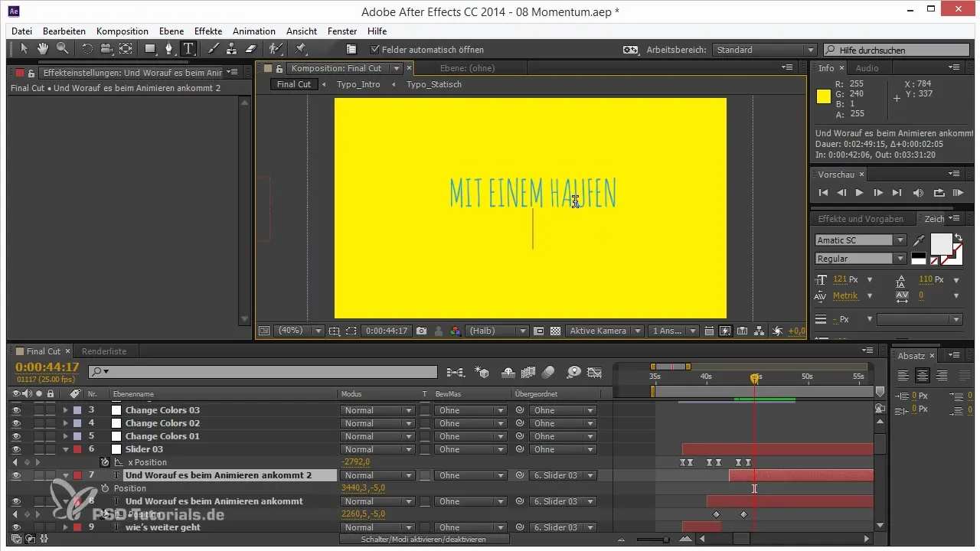Click the Typo_Statisch breadcrumb
Screen dimensions: 980x551
(x=434, y=84)
